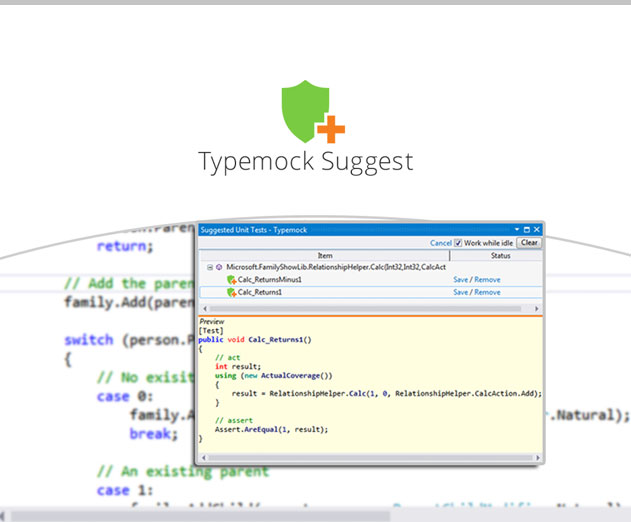Cancel the suggestion run
This screenshot has width=631, height=522.
(x=441, y=243)
